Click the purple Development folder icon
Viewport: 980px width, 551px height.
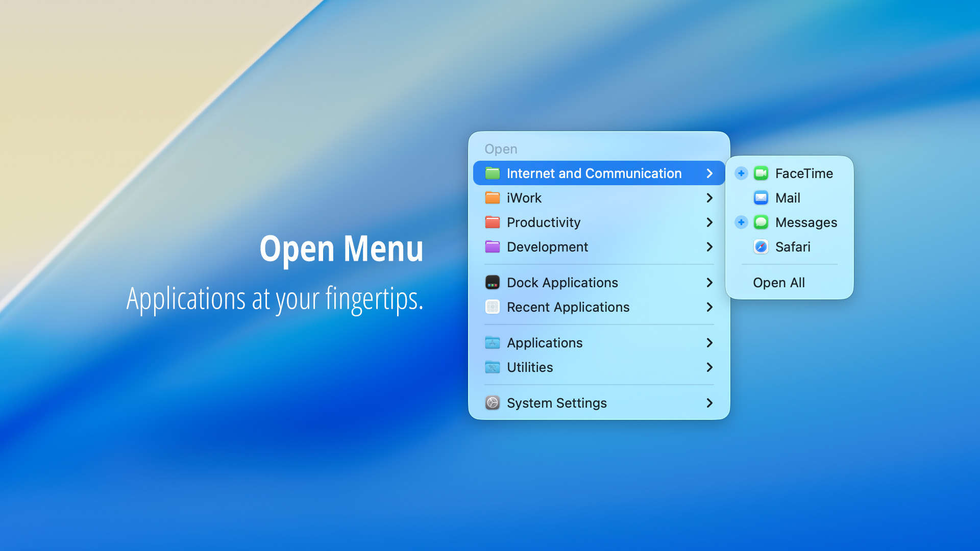tap(493, 247)
